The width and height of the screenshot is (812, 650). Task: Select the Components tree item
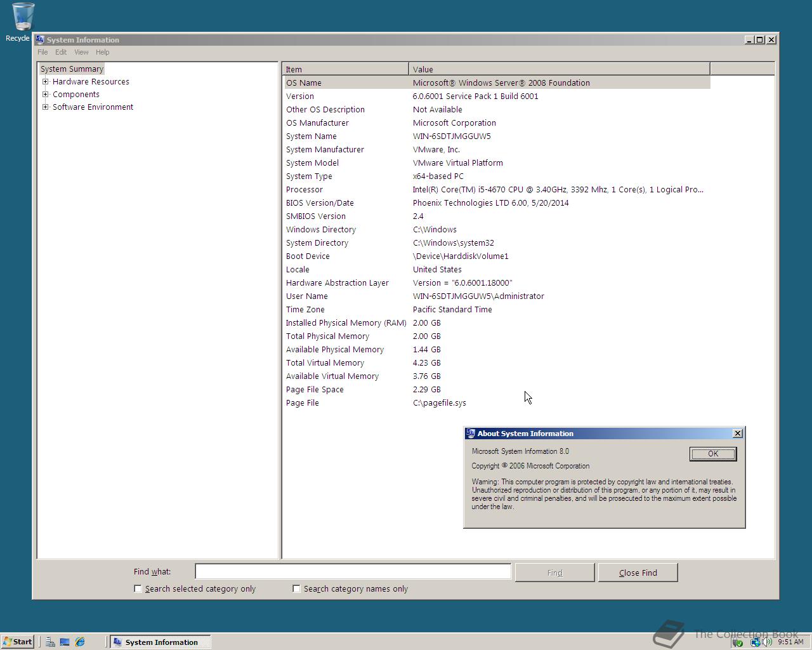75,94
